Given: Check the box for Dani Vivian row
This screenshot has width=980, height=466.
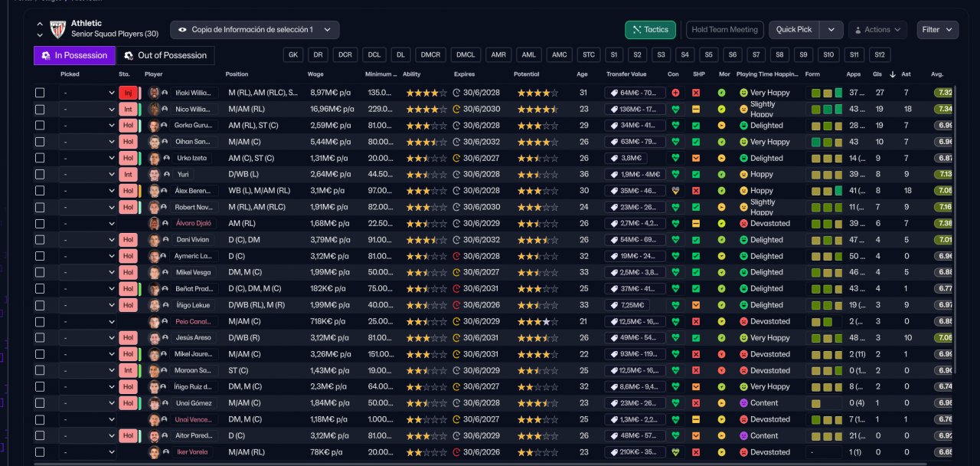Looking at the screenshot, I should coord(40,240).
